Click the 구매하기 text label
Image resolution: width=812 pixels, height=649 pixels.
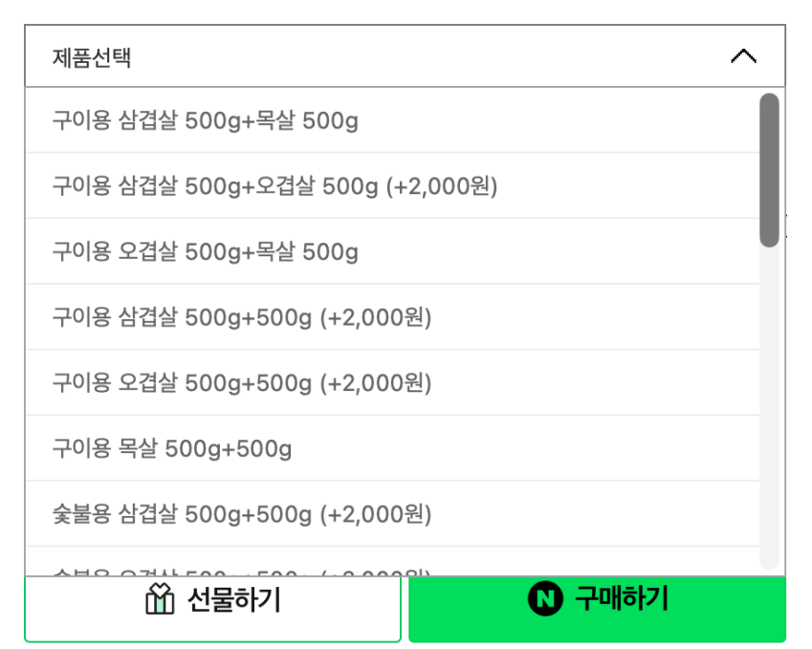tap(621, 599)
